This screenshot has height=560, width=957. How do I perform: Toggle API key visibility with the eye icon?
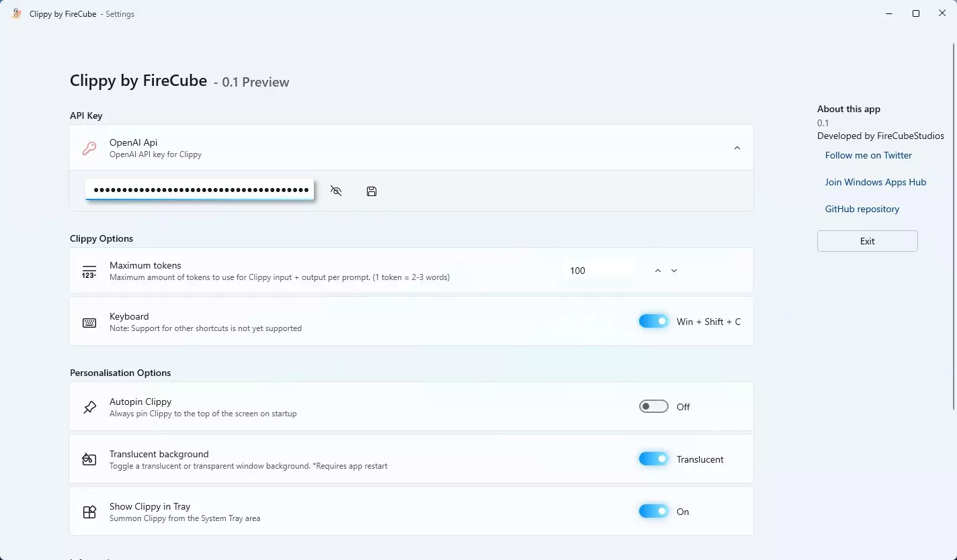click(336, 191)
